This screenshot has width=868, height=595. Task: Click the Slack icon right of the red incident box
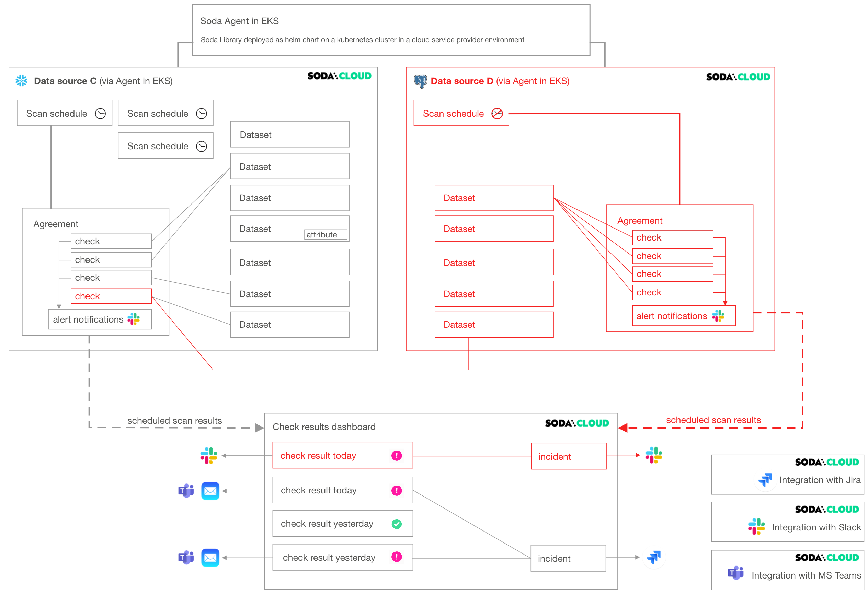(x=654, y=455)
